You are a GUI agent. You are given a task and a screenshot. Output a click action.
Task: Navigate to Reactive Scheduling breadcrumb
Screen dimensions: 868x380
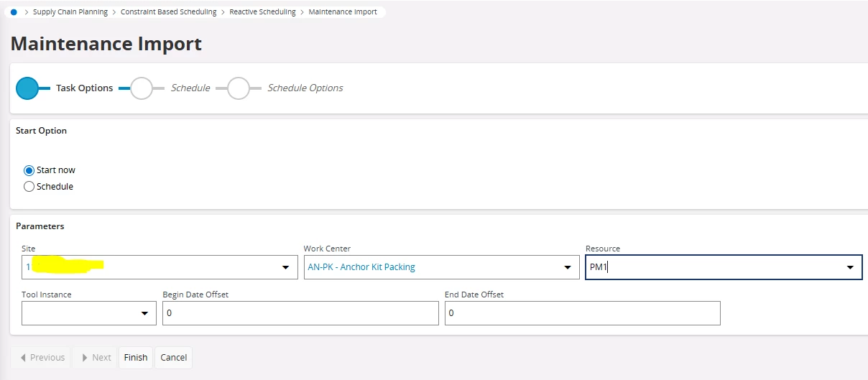click(x=262, y=12)
